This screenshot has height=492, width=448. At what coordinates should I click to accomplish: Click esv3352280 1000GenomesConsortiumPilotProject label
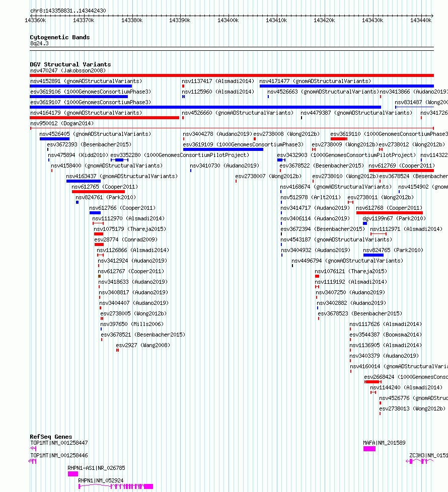(180, 155)
